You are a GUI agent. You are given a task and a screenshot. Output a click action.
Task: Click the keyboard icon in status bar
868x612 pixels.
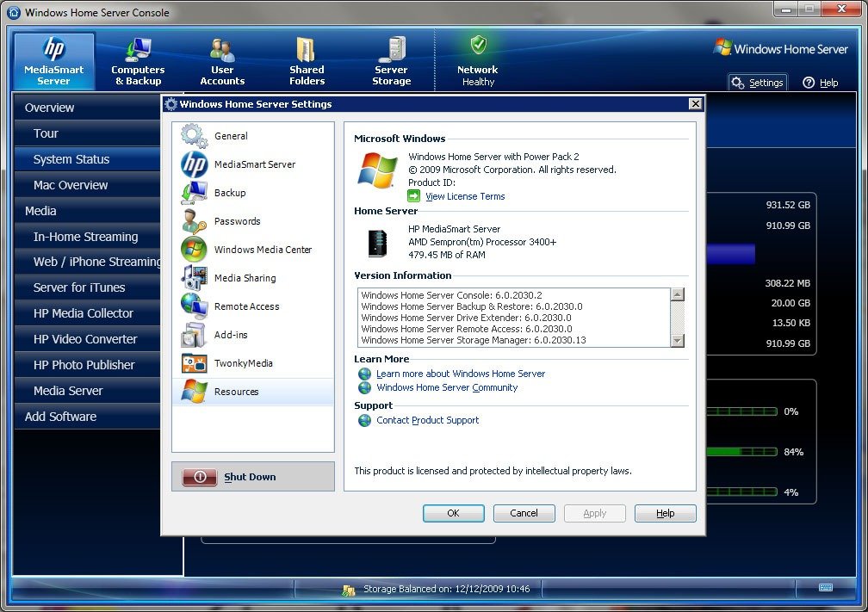tap(825, 588)
